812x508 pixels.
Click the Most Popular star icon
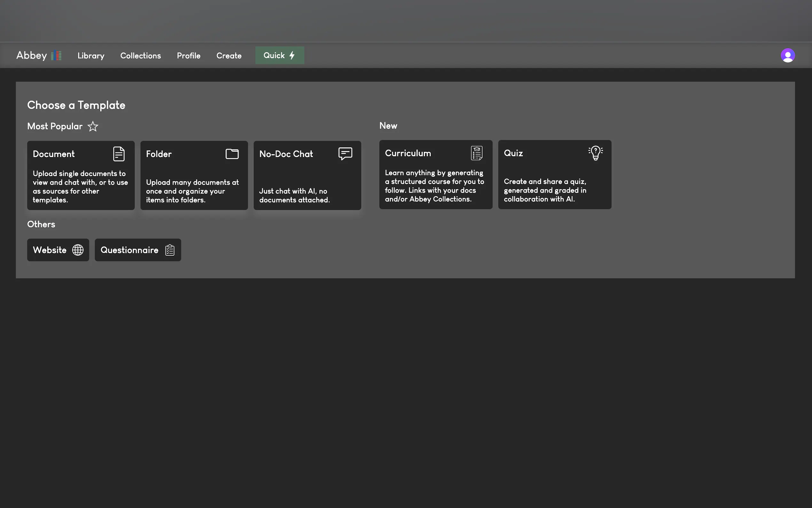[93, 126]
